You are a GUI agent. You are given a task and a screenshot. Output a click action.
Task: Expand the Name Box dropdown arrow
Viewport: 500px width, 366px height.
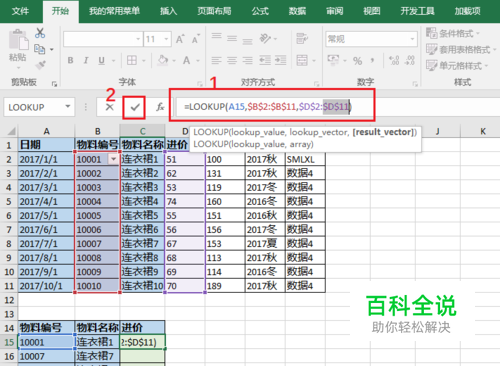click(x=68, y=107)
